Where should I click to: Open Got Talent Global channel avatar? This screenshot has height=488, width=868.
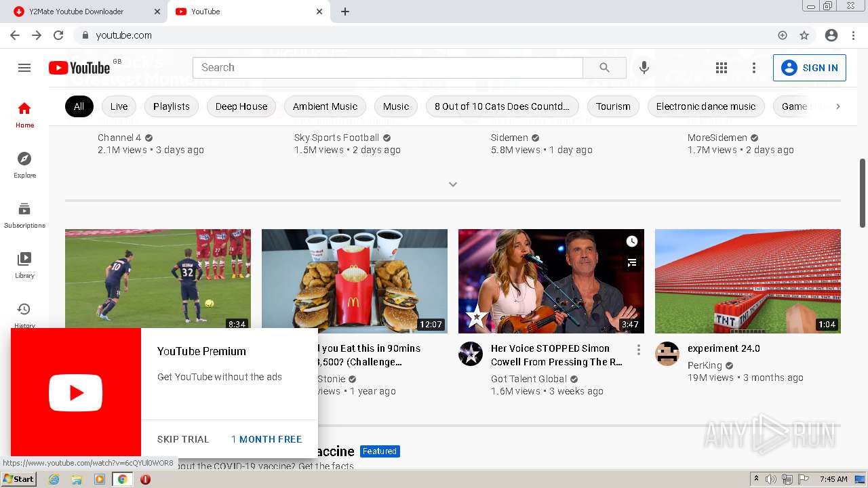471,354
